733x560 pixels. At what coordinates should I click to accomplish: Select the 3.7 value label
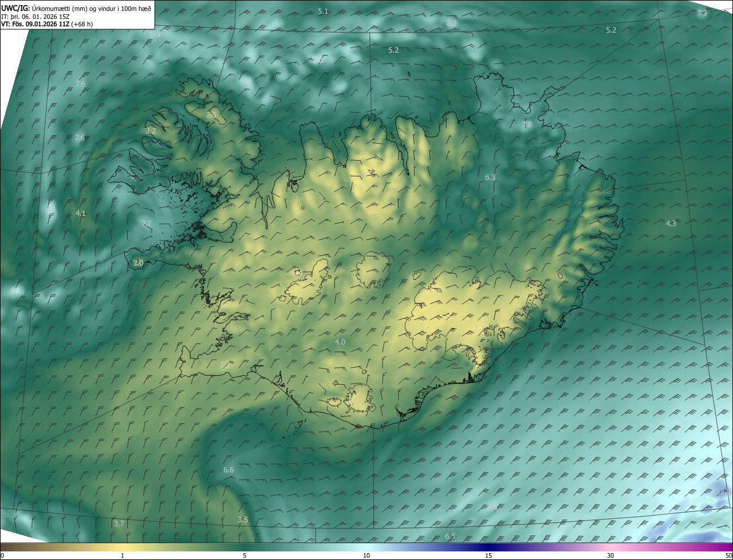pos(119,523)
